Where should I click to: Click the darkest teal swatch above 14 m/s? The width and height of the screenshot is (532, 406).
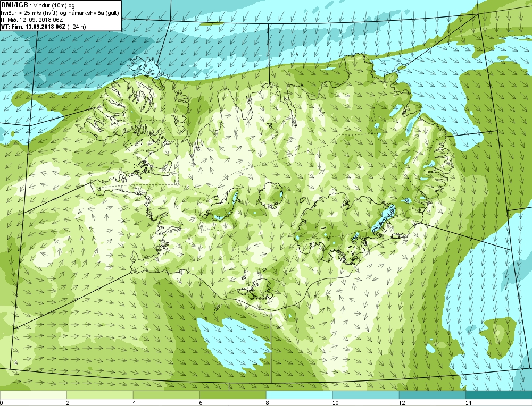tap(499, 395)
